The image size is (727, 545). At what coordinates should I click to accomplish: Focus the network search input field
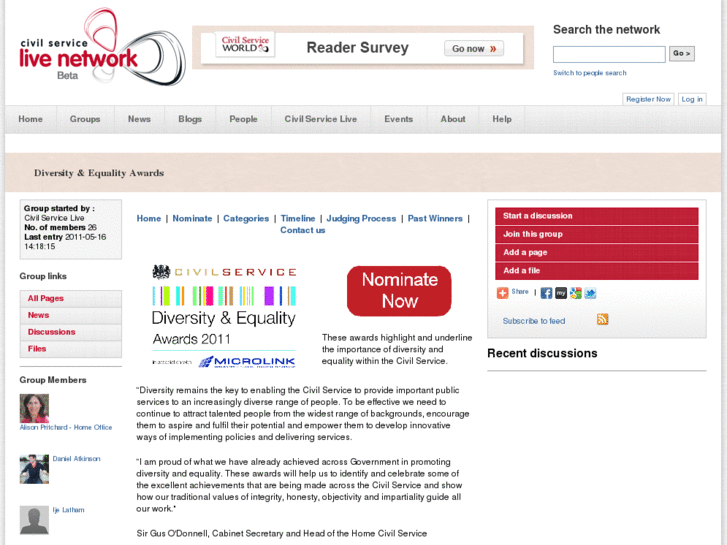coord(609,54)
